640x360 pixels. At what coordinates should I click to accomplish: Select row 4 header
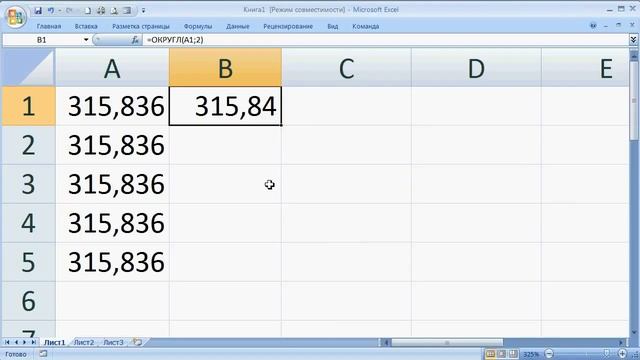[29, 223]
